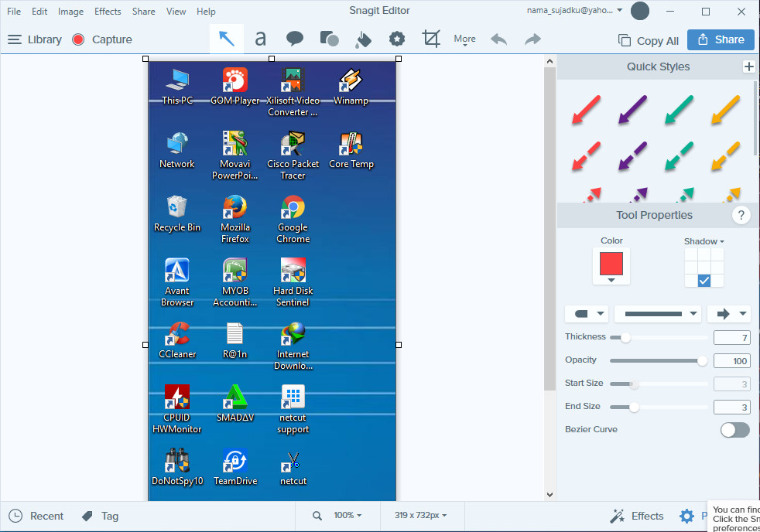Toggle the Bezier Curve switch
The height and width of the screenshot is (532, 760).
[734, 429]
